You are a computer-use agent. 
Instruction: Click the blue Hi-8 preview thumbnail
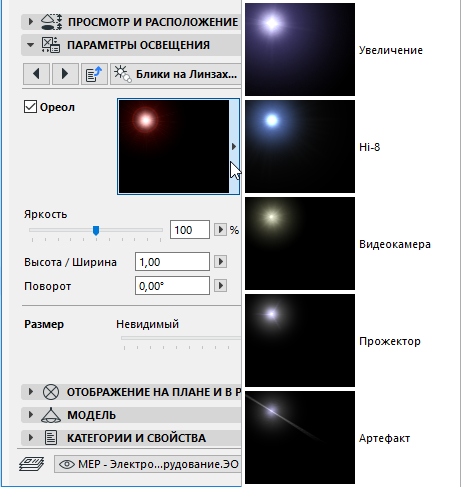pos(300,146)
